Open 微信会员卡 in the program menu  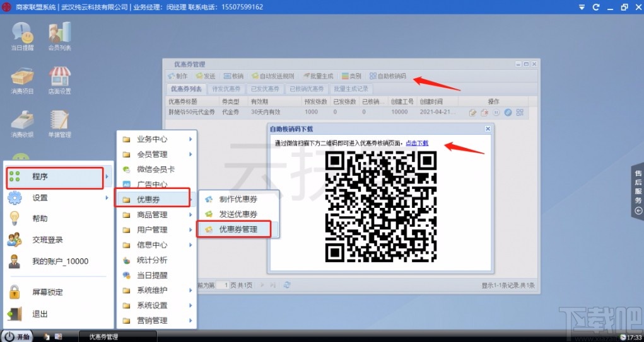(x=156, y=169)
